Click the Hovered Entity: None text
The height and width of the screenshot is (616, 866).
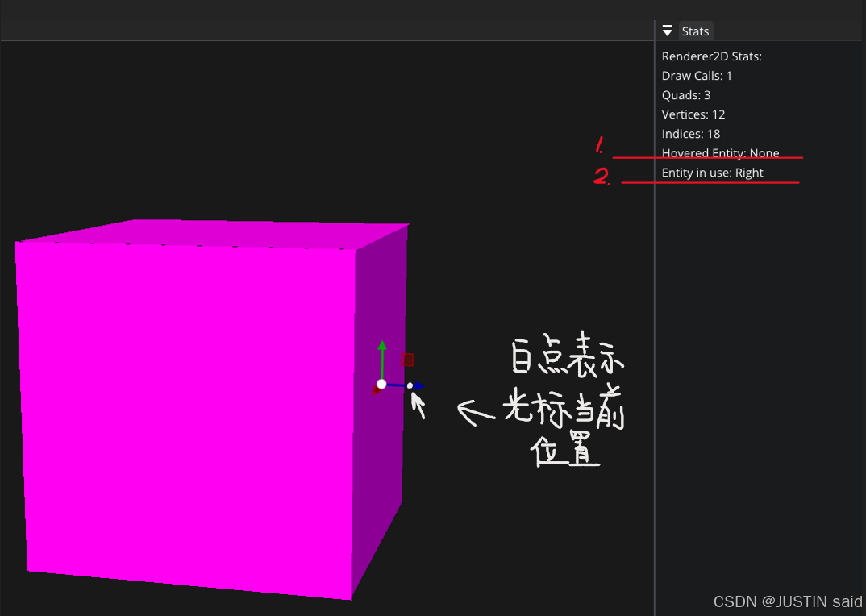pyautogui.click(x=720, y=153)
